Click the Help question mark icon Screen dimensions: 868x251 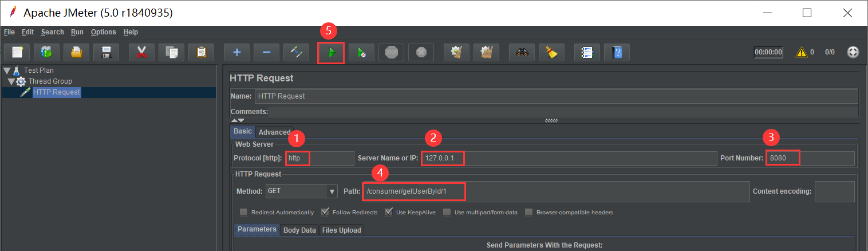(x=617, y=52)
